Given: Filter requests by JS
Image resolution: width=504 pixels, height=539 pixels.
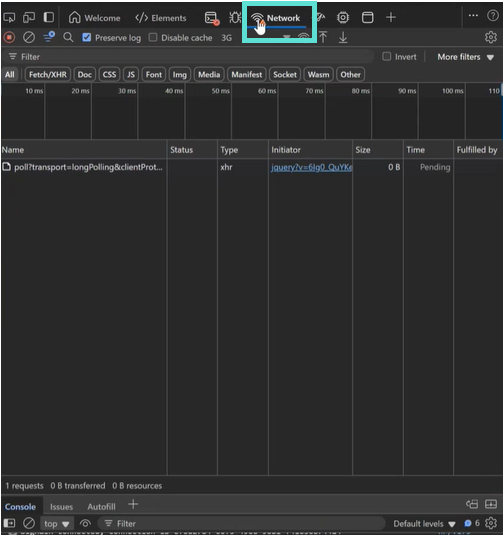Looking at the screenshot, I should 131,74.
